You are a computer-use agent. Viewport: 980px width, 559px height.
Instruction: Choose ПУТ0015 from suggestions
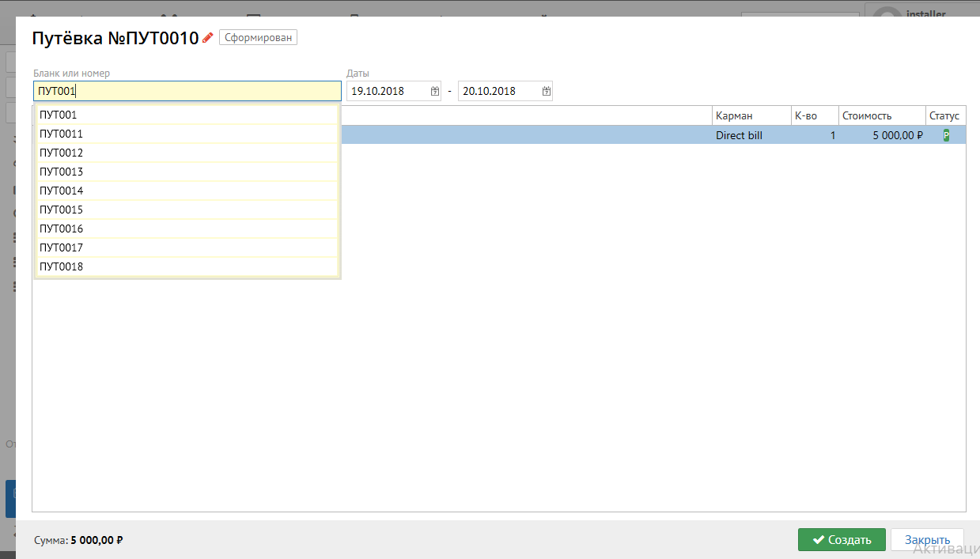187,210
